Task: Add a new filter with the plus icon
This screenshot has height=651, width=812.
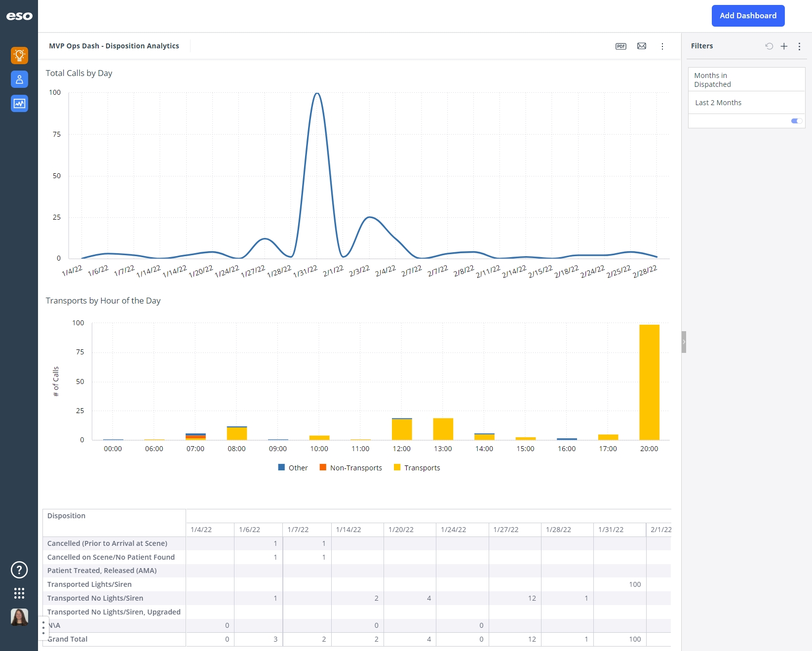Action: tap(784, 46)
